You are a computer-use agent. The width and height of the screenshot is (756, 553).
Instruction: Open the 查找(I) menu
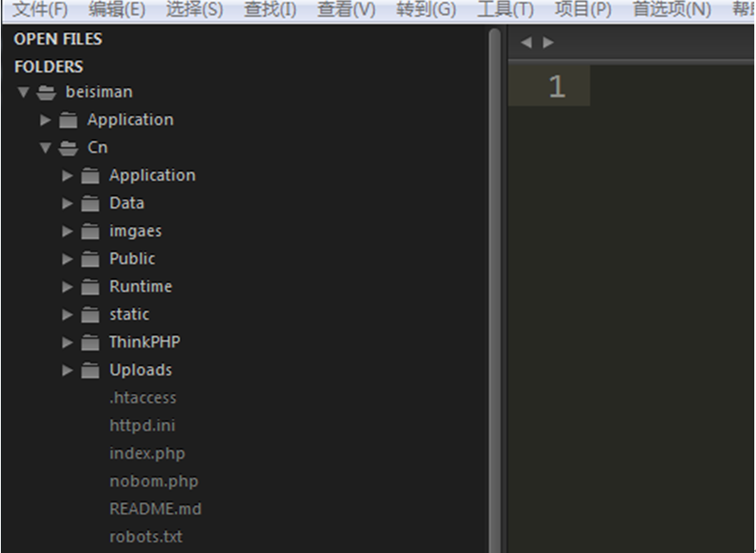tap(269, 9)
